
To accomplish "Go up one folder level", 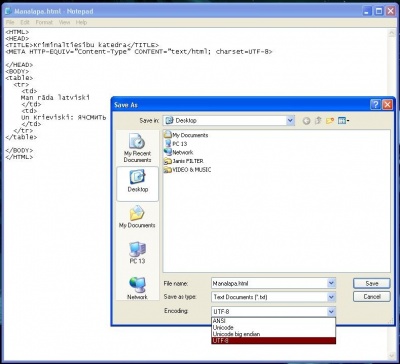I will tap(318, 121).
